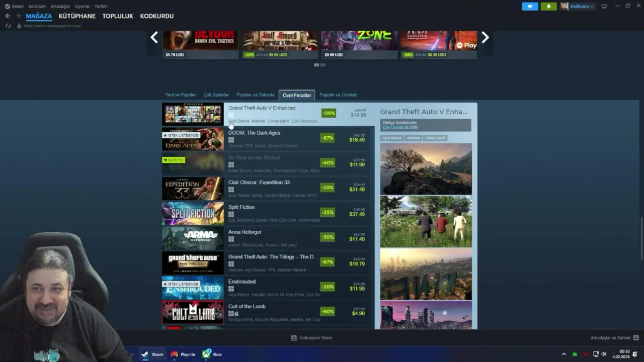This screenshot has height=362, width=644.
Task: Click the Xbox taskbar icon
Action: [212, 354]
